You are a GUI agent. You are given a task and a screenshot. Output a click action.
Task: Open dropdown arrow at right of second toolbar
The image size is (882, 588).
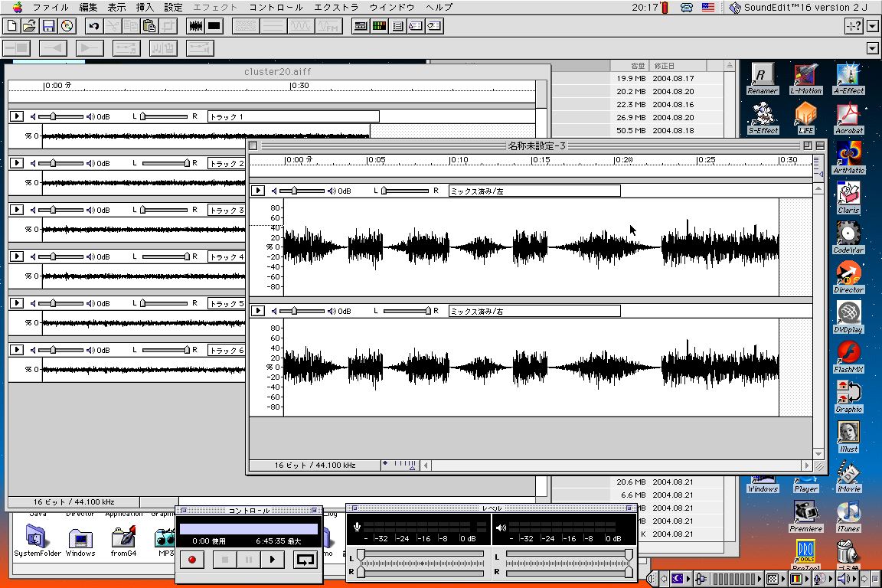click(x=874, y=48)
